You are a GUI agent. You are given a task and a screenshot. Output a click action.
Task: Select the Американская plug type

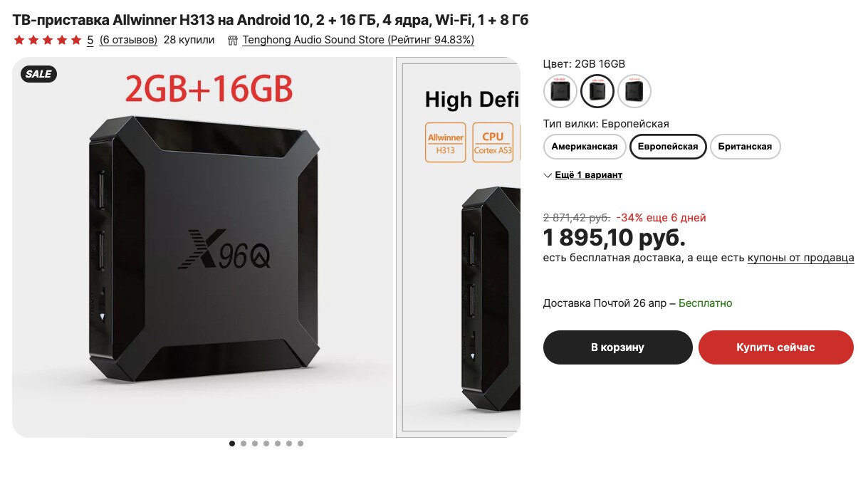585,147
